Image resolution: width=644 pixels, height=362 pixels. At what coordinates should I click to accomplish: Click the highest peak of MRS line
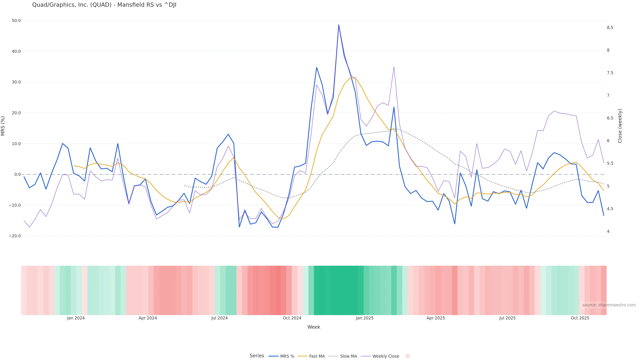[339, 25]
